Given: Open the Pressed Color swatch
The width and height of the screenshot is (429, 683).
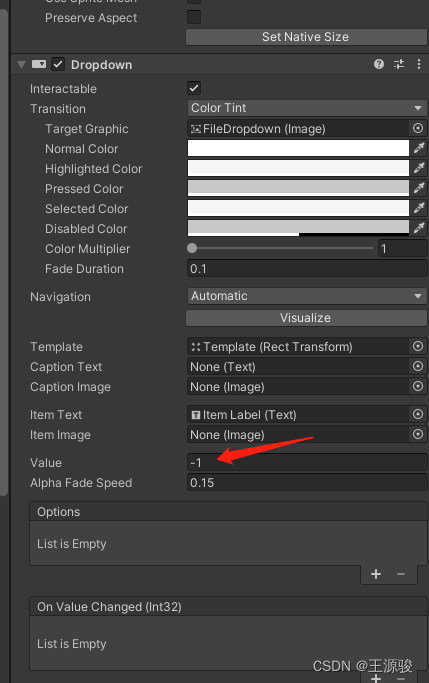Looking at the screenshot, I should point(298,188).
